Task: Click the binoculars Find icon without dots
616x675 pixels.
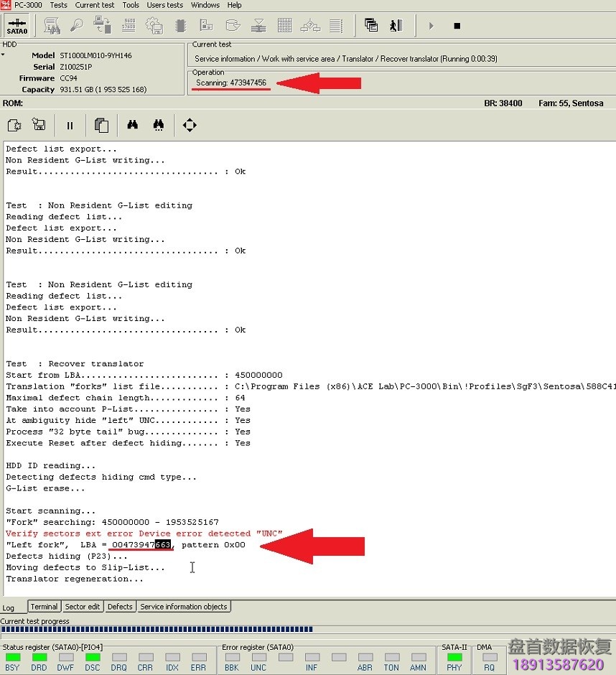Action: [133, 126]
